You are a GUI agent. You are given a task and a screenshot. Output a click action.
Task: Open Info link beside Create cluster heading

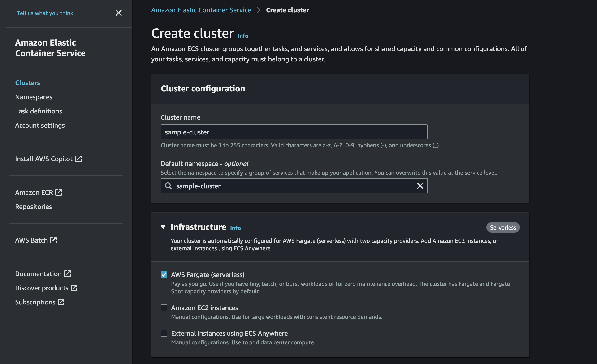(x=243, y=36)
